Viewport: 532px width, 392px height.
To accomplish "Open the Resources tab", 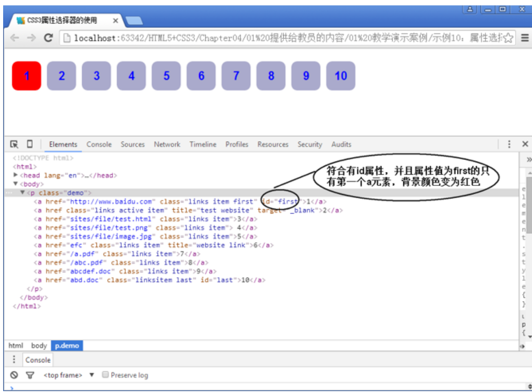I will pos(273,144).
